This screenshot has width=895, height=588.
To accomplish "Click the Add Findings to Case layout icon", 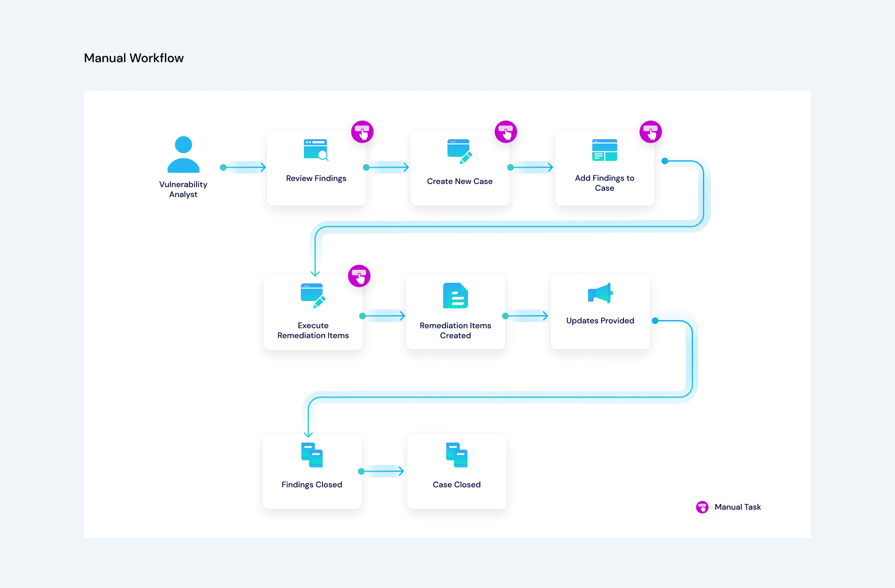I will [604, 150].
